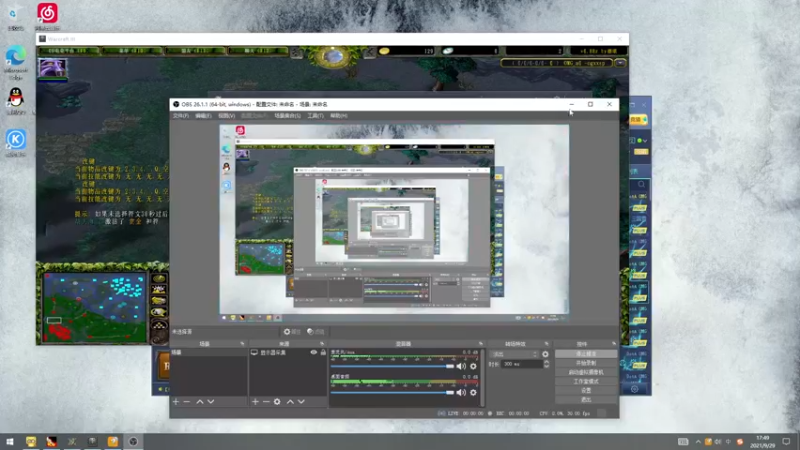Mute the microphone channel in audio mixer
This screenshot has height=450, width=800.
[x=461, y=366]
